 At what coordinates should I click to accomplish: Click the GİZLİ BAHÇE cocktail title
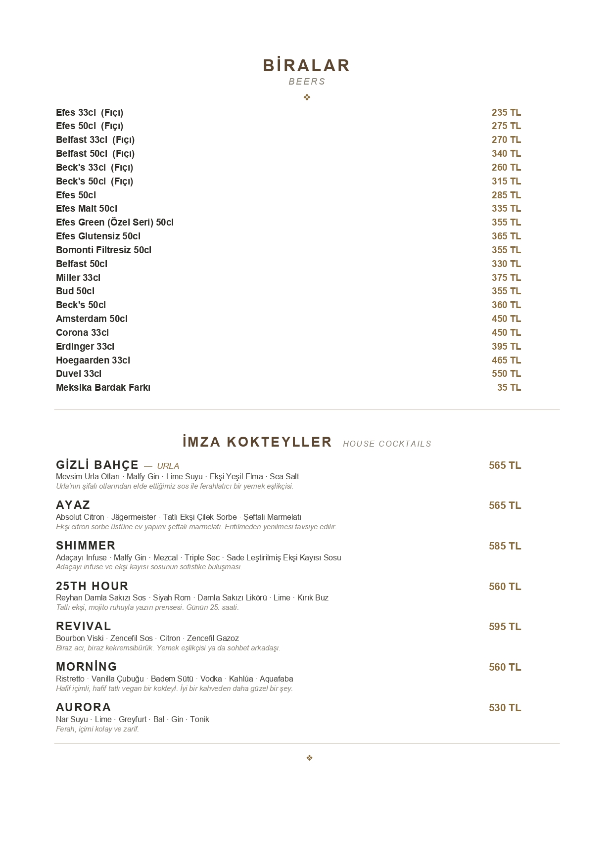point(97,465)
